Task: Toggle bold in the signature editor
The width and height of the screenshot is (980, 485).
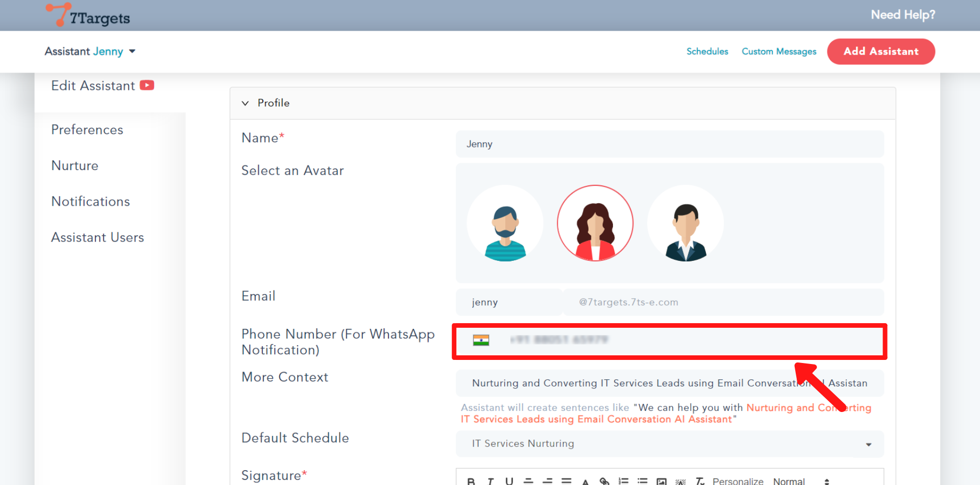Action: 471,481
